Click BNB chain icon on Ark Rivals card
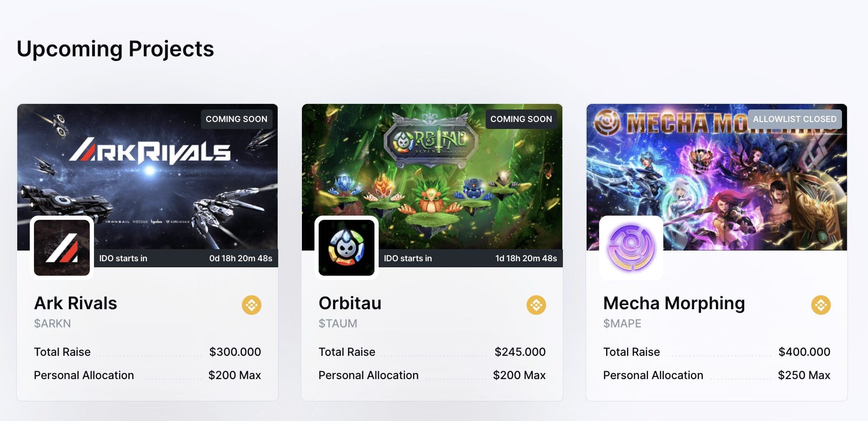868x421 pixels. (x=252, y=305)
